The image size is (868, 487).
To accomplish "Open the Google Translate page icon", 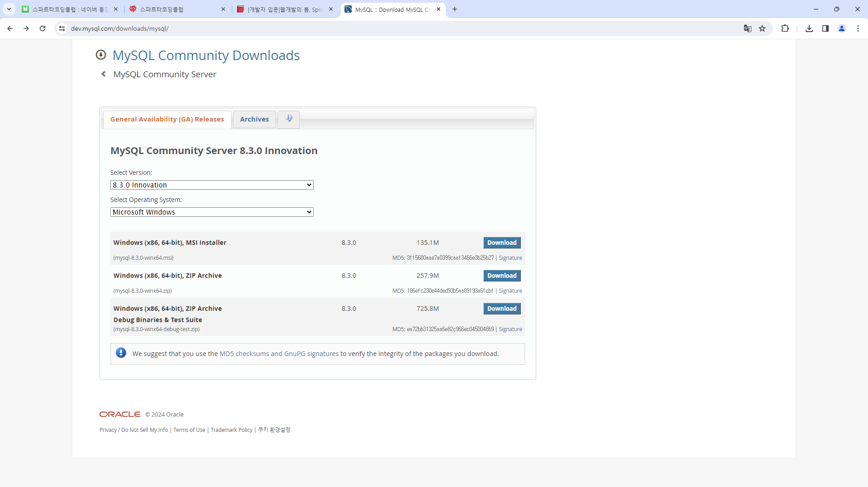I will coord(748,28).
